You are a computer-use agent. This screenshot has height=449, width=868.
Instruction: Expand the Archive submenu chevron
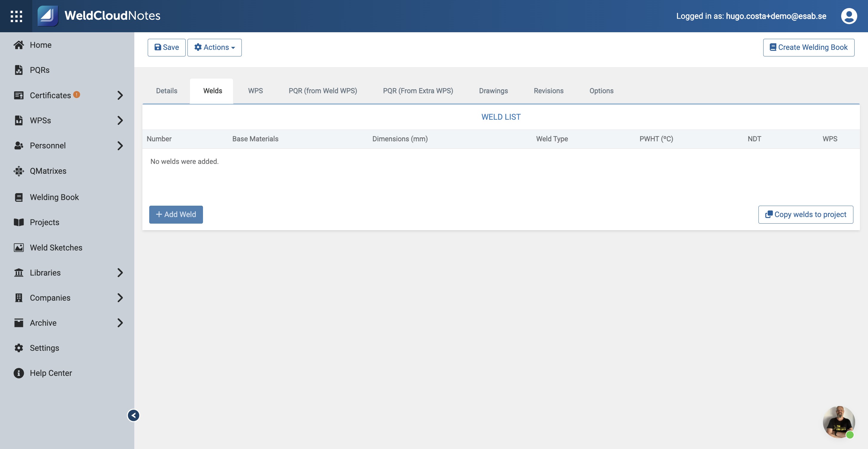pos(120,323)
